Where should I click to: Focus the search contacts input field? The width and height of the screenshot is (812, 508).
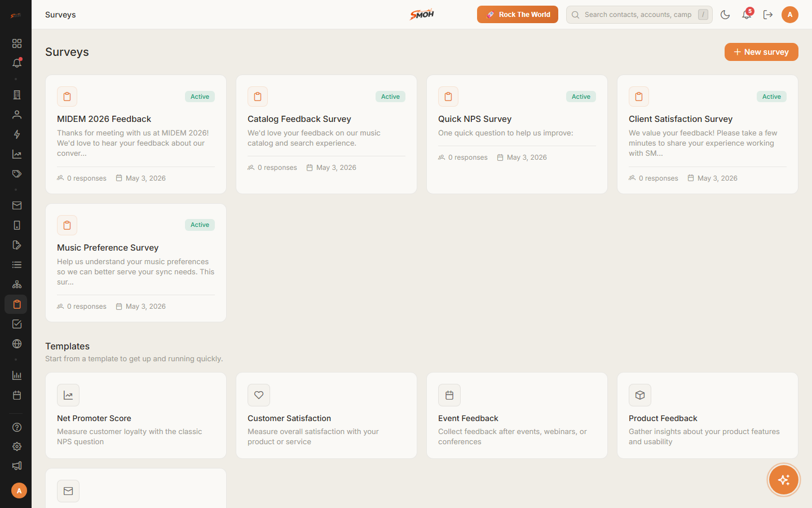tap(639, 15)
